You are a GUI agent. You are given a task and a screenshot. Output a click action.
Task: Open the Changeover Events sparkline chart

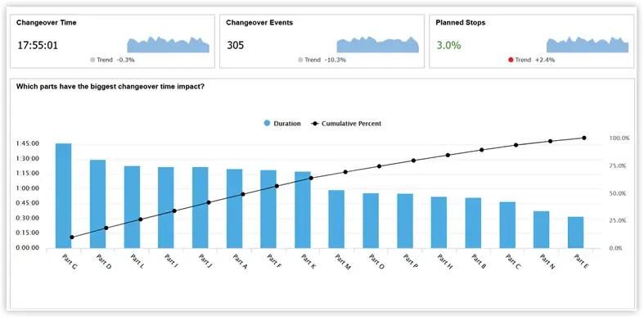coord(377,44)
